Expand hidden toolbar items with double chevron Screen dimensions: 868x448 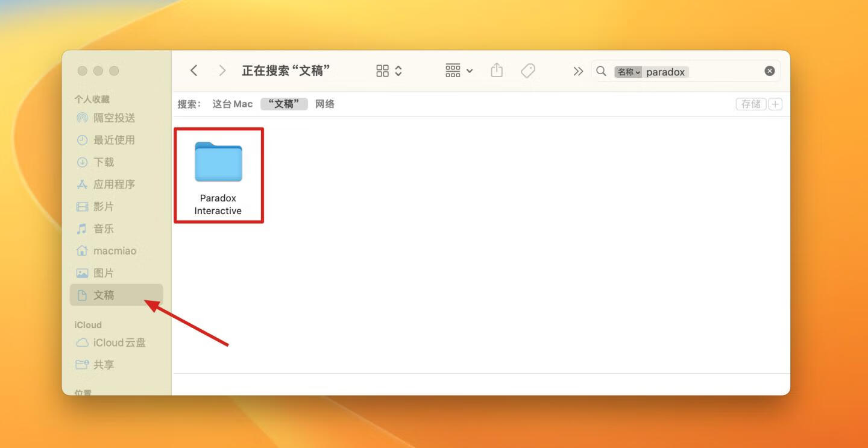[578, 71]
